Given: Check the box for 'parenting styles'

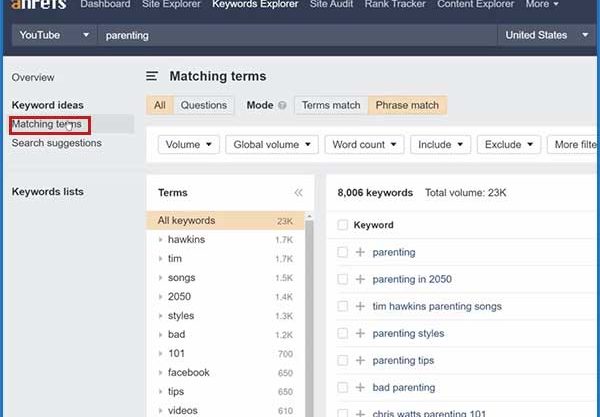Looking at the screenshot, I should 342,333.
